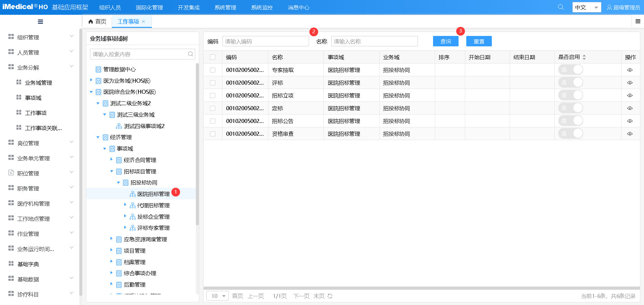Click the search magnifier inside the tree search box
This screenshot has height=305, width=644.
(190, 54)
